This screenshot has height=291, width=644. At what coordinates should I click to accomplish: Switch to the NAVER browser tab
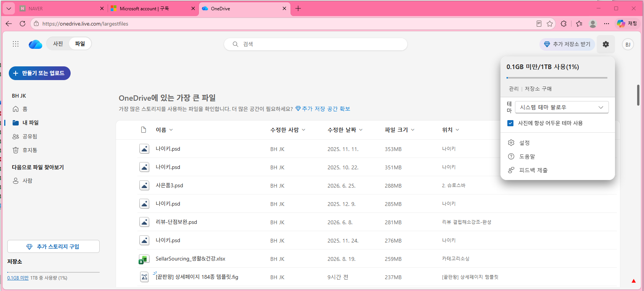[61, 8]
